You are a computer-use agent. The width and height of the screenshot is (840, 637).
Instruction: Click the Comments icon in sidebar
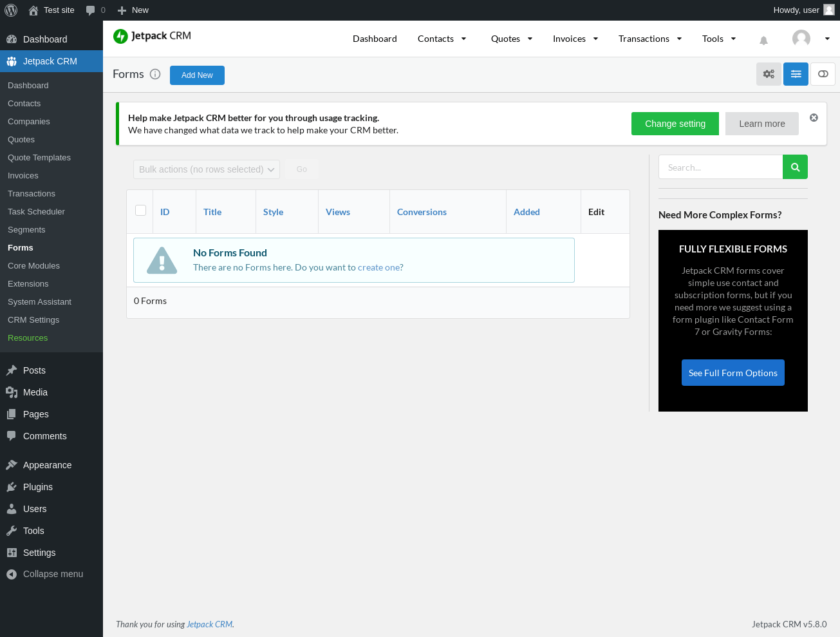click(12, 436)
